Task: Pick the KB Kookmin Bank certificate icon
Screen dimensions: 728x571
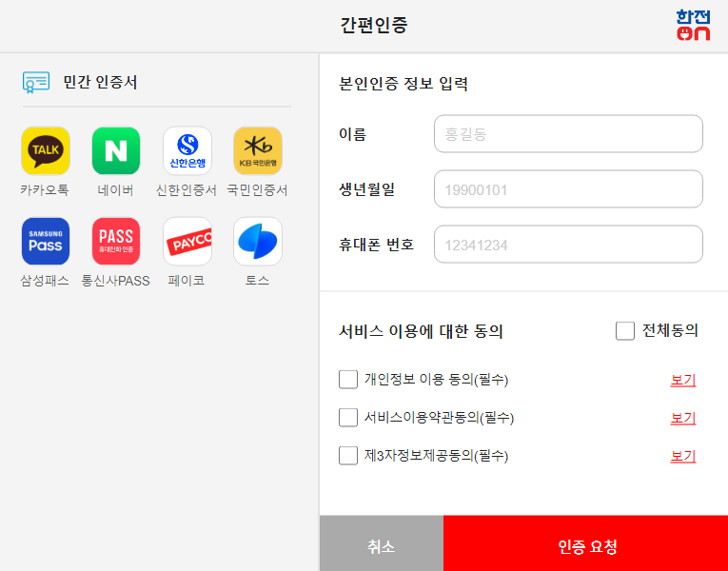Action: coord(258,151)
